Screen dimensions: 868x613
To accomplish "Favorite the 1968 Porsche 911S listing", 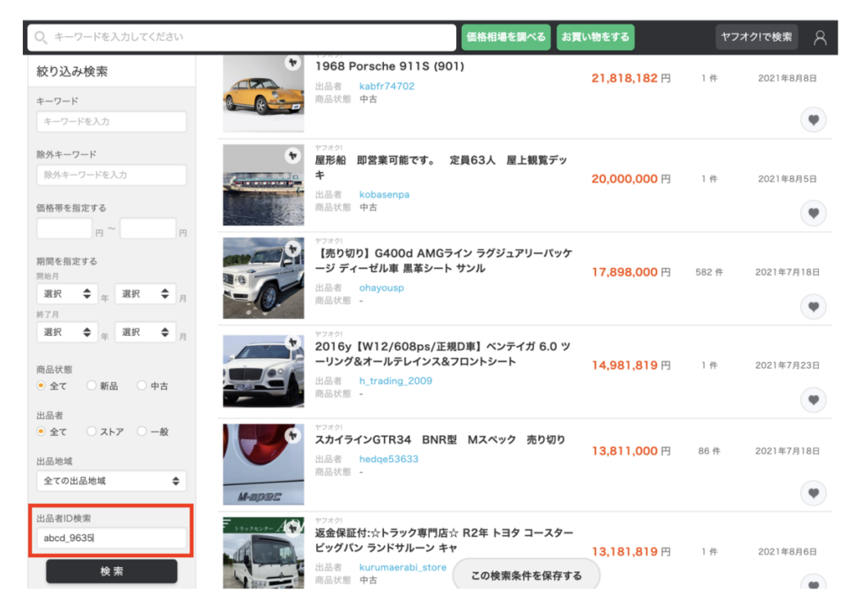I will pyautogui.click(x=813, y=120).
